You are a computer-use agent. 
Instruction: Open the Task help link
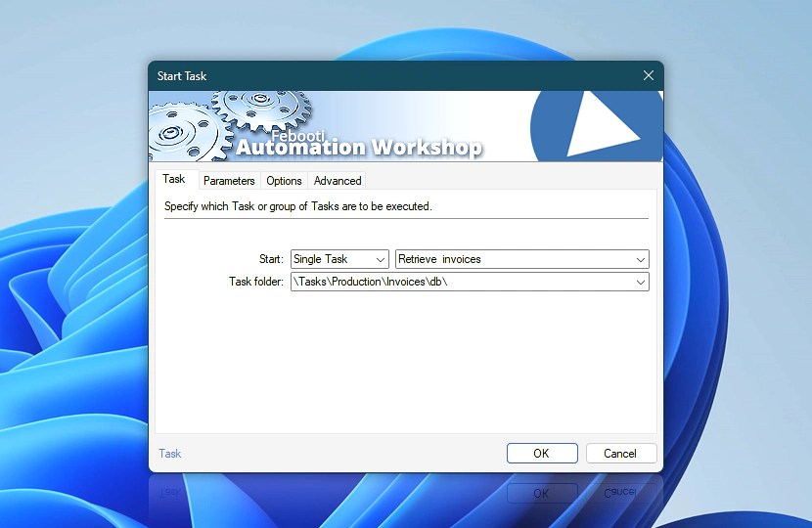point(170,454)
